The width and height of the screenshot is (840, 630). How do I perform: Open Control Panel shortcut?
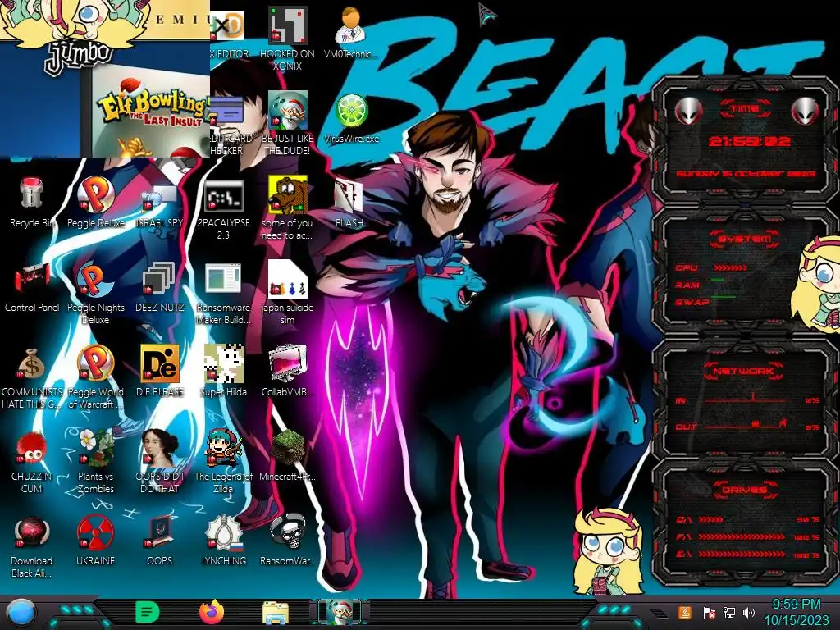(32, 279)
